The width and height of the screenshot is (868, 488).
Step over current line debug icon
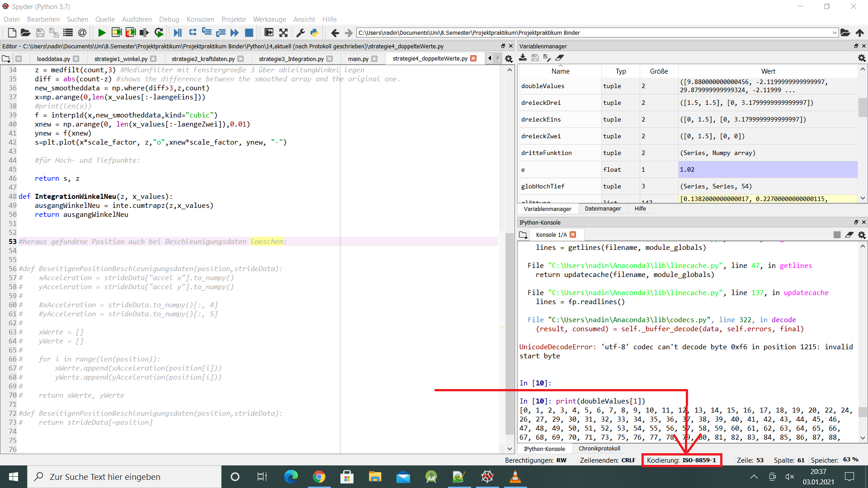[x=193, y=33]
